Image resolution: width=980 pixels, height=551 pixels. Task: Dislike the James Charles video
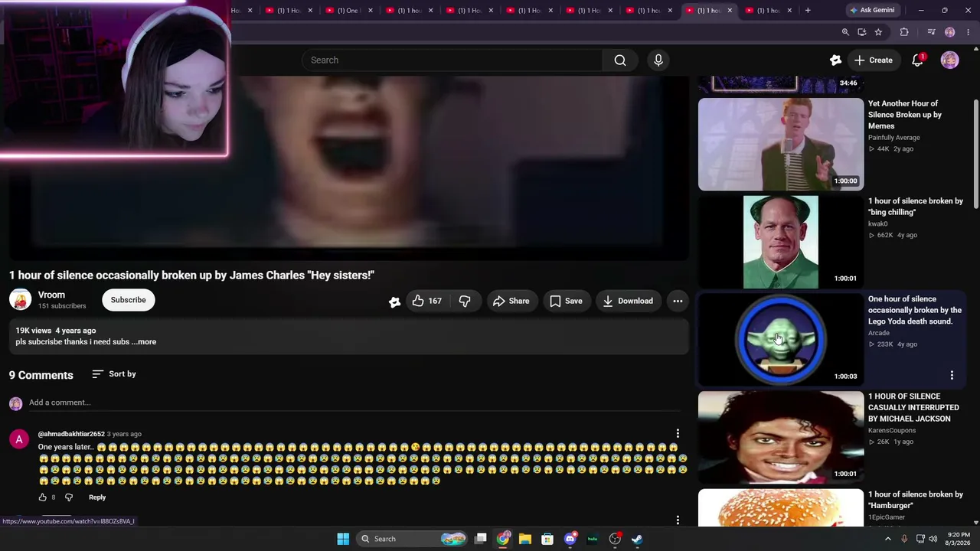coord(465,301)
